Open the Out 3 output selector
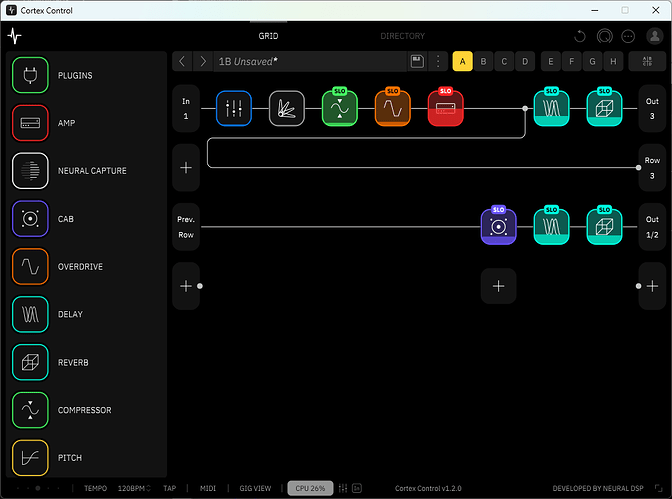Screen dimensions: 672x499 click(x=652, y=108)
